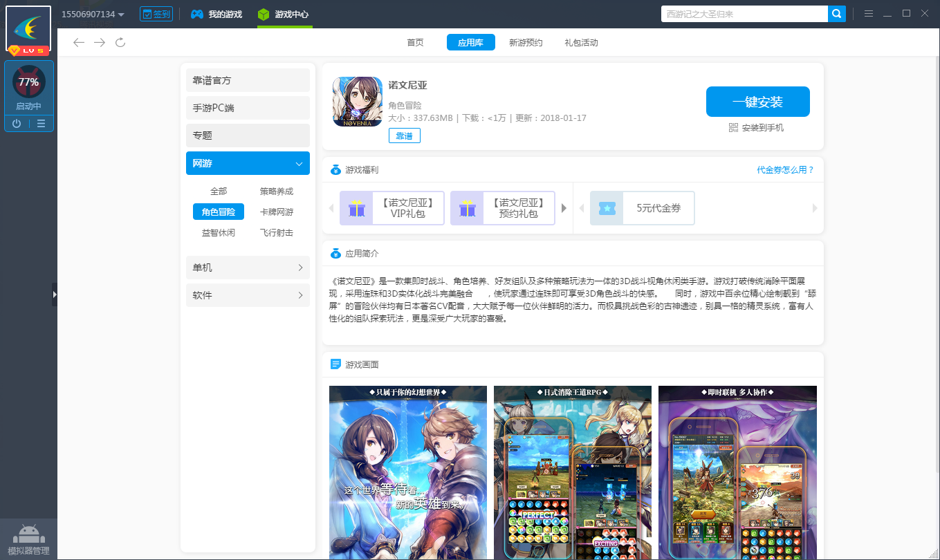The height and width of the screenshot is (560, 940).
Task: Click the 5元代金券 voucher
Action: [642, 208]
